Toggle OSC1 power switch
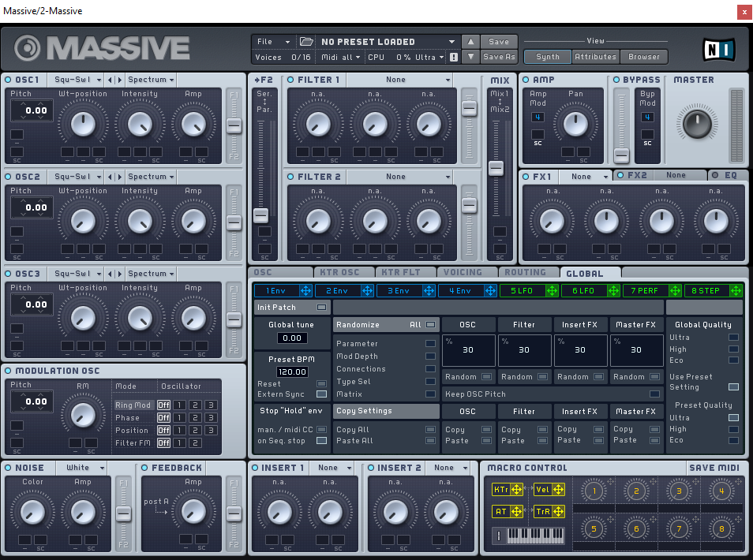The image size is (753, 560). click(x=8, y=80)
